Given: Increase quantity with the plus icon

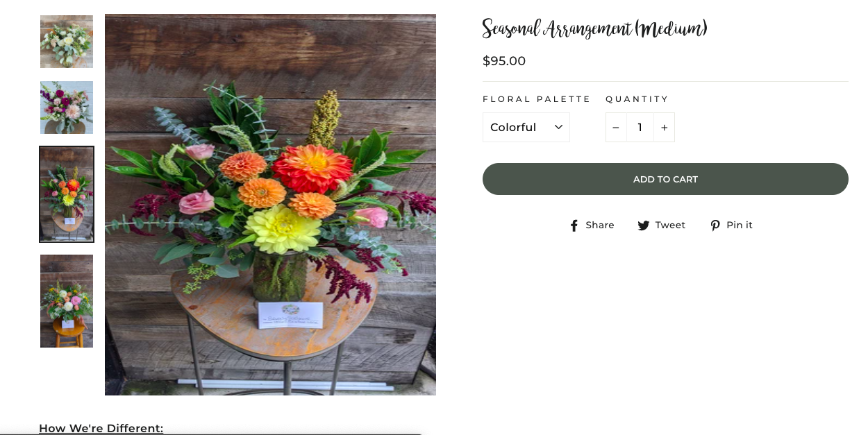Looking at the screenshot, I should (x=665, y=128).
